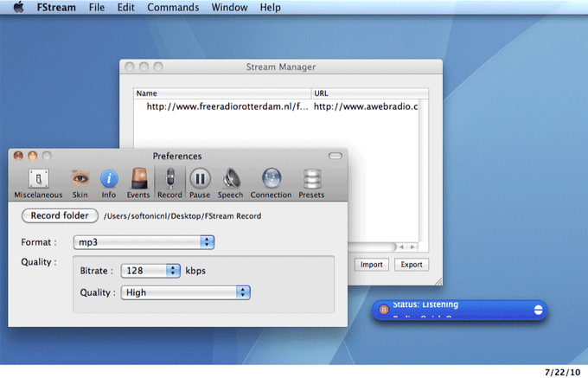Open the Edit menu
Screen dimensions: 588x378
coord(125,7)
